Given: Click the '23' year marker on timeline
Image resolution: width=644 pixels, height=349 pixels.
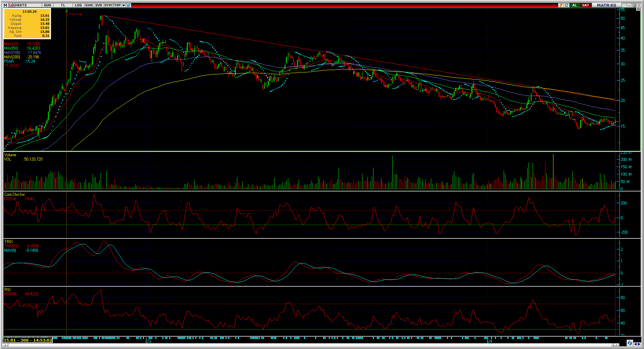Looking at the screenshot, I should point(149,341).
